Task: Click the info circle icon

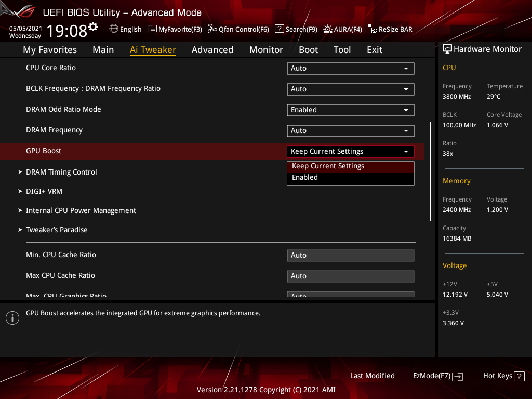Action: click(12, 318)
